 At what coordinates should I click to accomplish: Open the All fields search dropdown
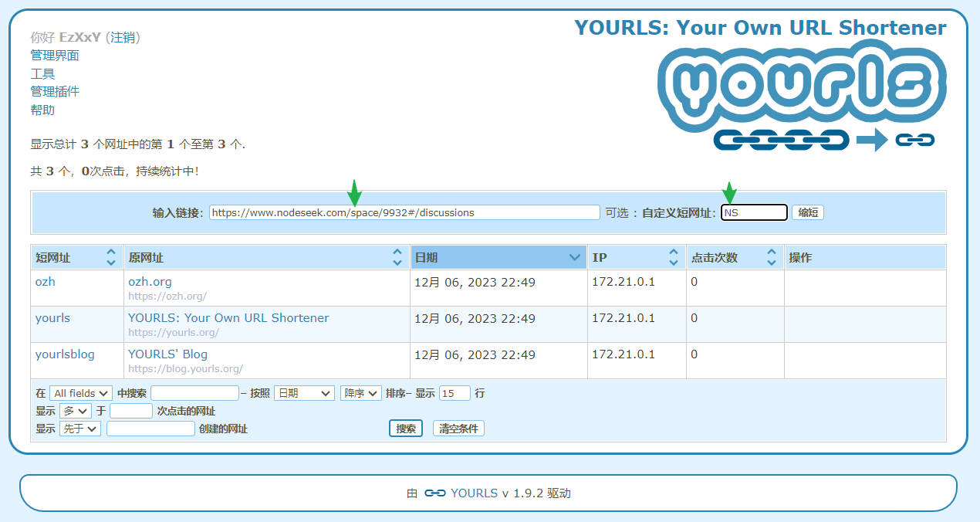[80, 393]
